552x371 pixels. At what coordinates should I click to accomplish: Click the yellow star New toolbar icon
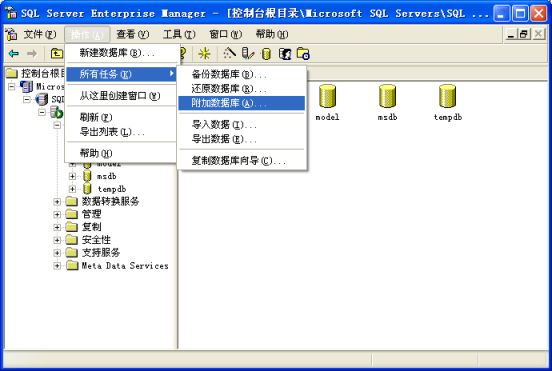pyautogui.click(x=204, y=54)
